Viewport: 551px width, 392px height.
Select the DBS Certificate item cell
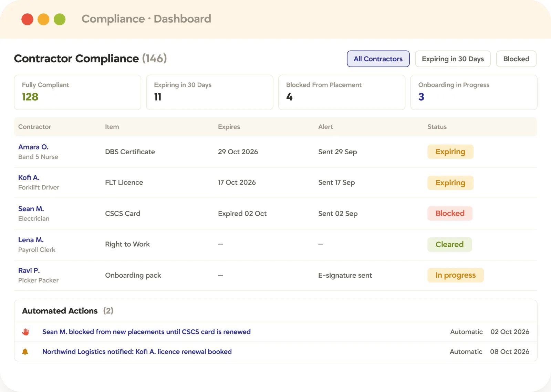click(x=130, y=152)
